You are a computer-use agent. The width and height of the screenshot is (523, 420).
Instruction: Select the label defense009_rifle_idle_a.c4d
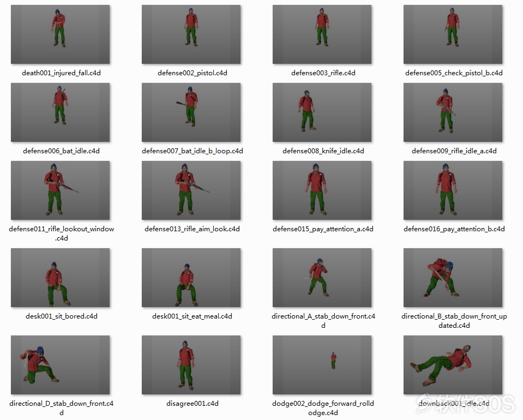pyautogui.click(x=454, y=151)
